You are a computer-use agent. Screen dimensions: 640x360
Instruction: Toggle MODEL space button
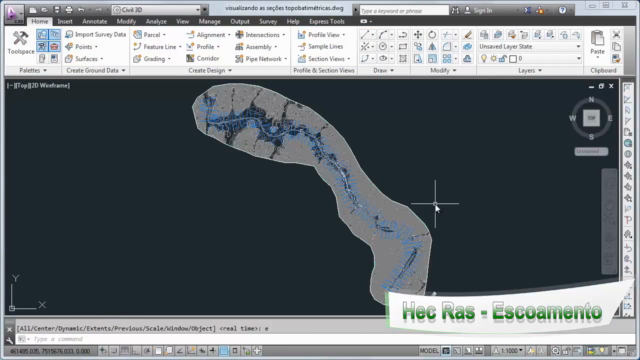(x=429, y=351)
